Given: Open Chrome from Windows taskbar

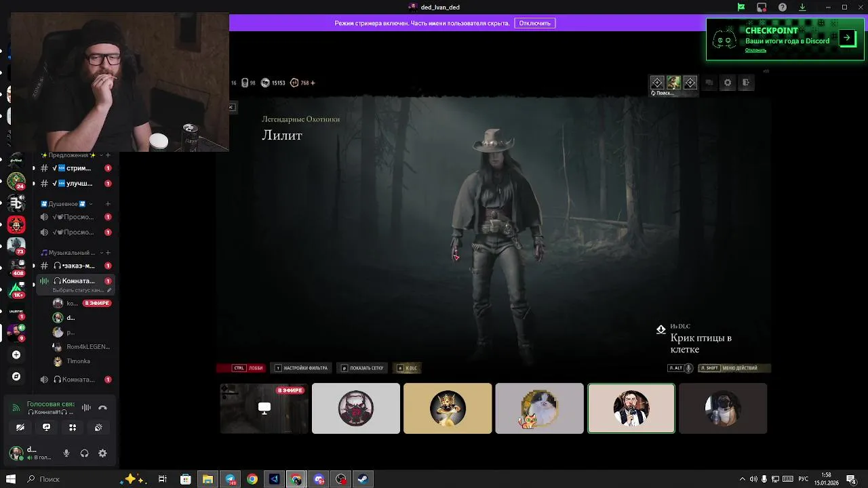Looking at the screenshot, I should [252, 479].
